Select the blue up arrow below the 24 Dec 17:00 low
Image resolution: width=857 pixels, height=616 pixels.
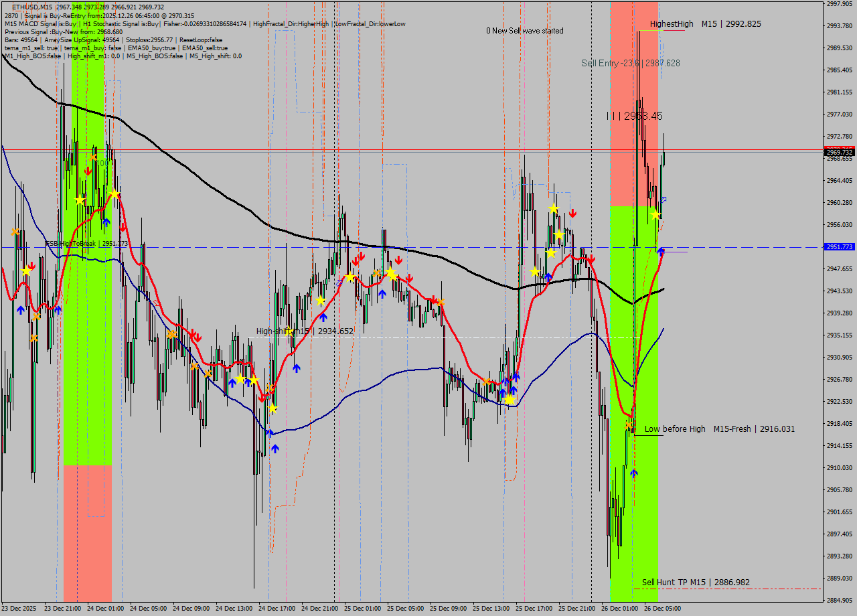[275, 447]
